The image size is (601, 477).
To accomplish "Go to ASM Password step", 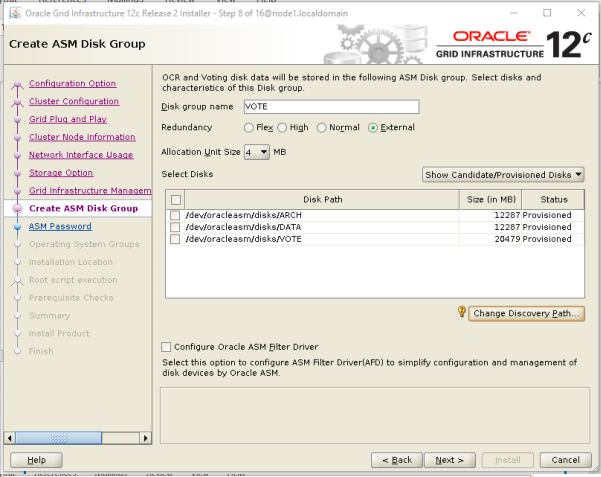I will click(60, 226).
